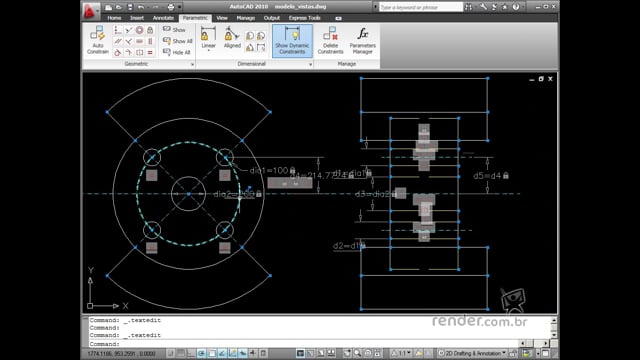Expand the Dimensional panel launcher arrow

(x=310, y=64)
